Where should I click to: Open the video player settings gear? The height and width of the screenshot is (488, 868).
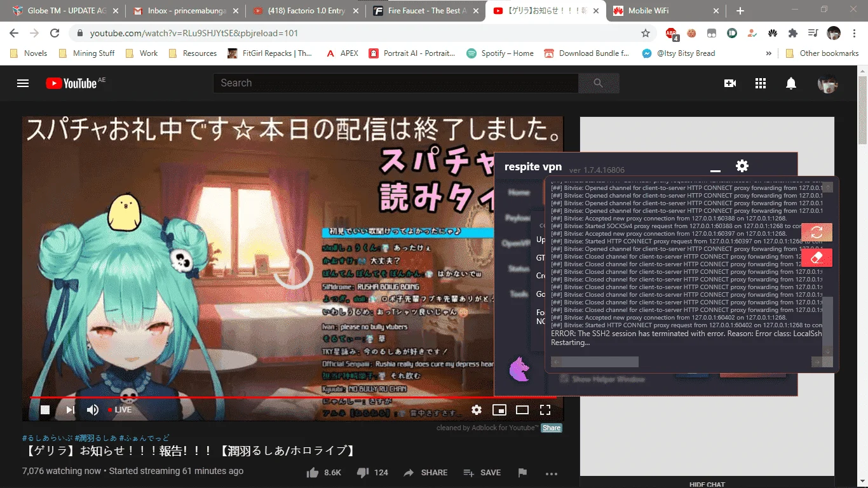click(477, 410)
